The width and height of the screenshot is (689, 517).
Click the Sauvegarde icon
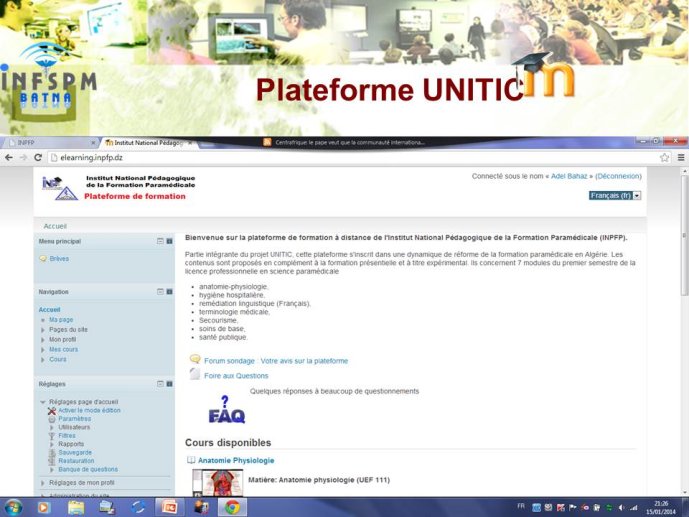(52, 453)
